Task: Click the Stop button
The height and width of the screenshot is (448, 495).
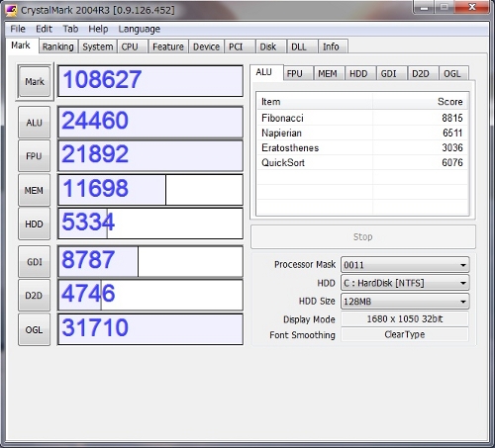Action: click(x=363, y=236)
